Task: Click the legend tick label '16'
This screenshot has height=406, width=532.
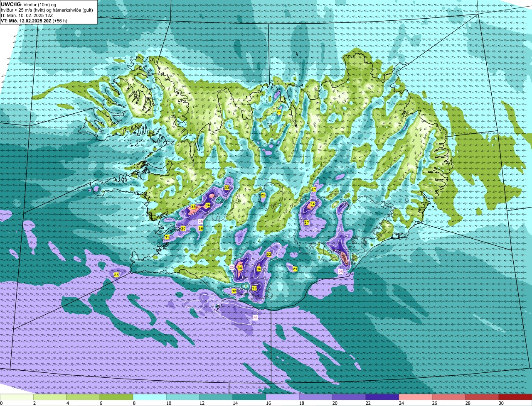Action: coord(268,403)
